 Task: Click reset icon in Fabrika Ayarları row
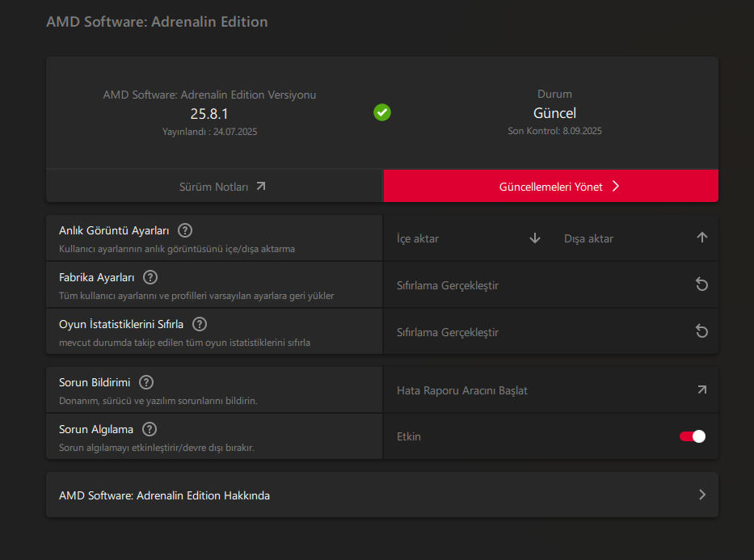(x=701, y=284)
